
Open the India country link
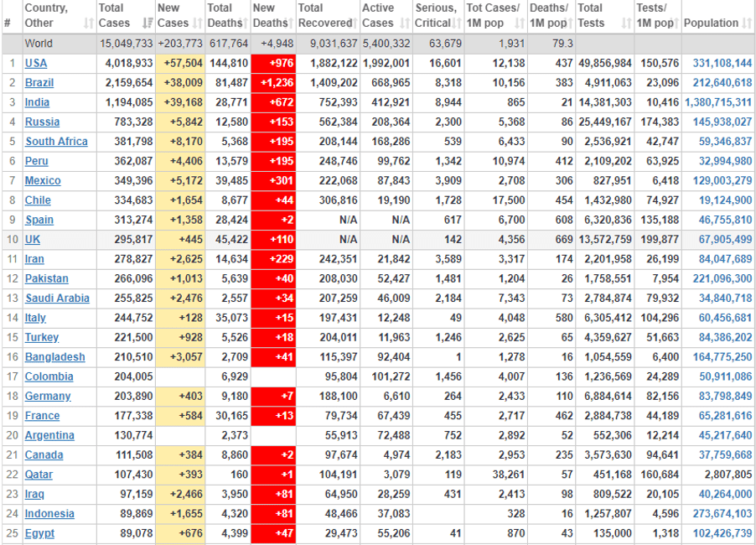click(x=37, y=102)
